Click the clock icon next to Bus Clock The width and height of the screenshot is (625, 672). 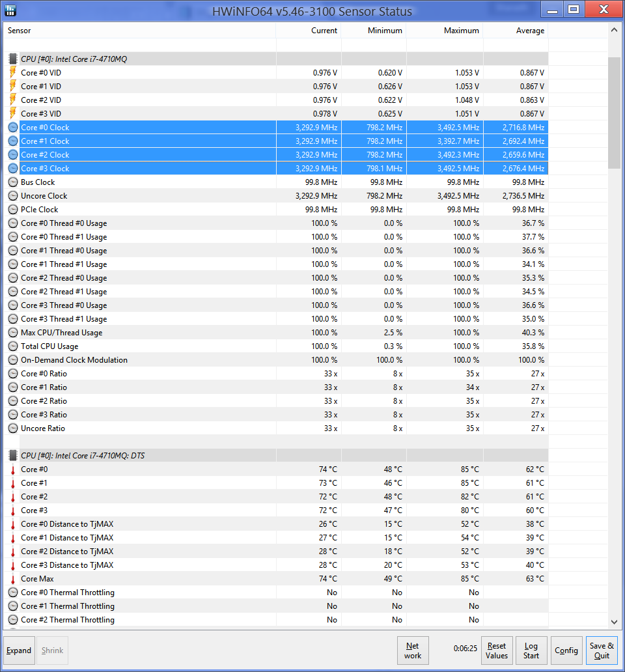[13, 182]
